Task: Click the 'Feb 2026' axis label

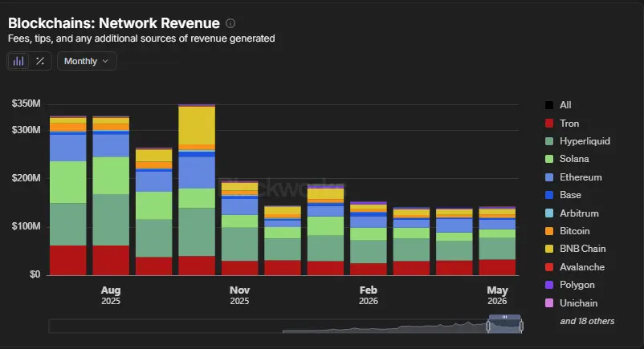Action: 369,295
